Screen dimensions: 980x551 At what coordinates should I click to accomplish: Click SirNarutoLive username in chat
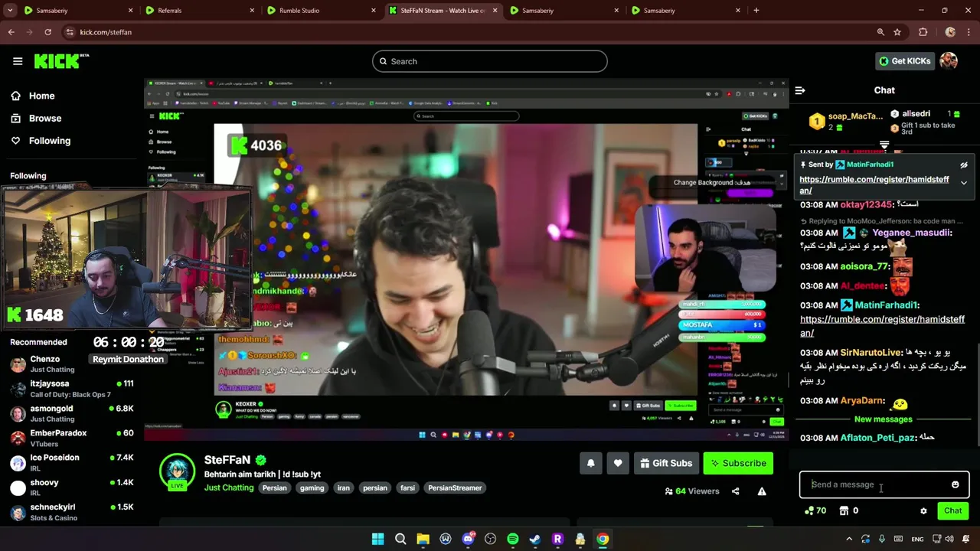coord(871,353)
